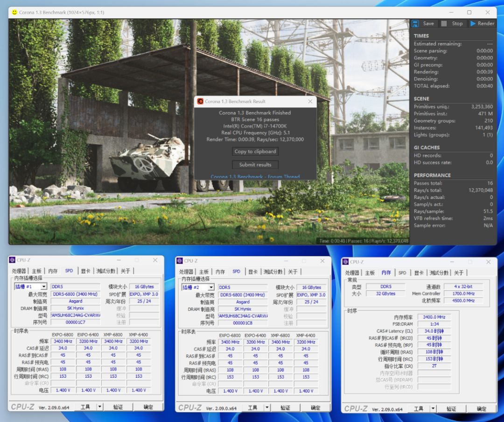Switch to 处理器 tab in right CPU-Z

point(352,273)
